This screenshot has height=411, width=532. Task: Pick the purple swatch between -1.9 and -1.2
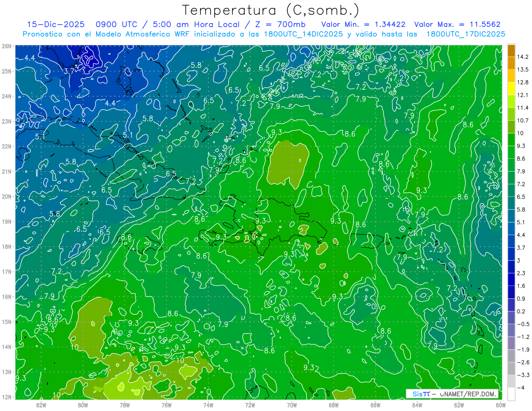tap(512, 343)
